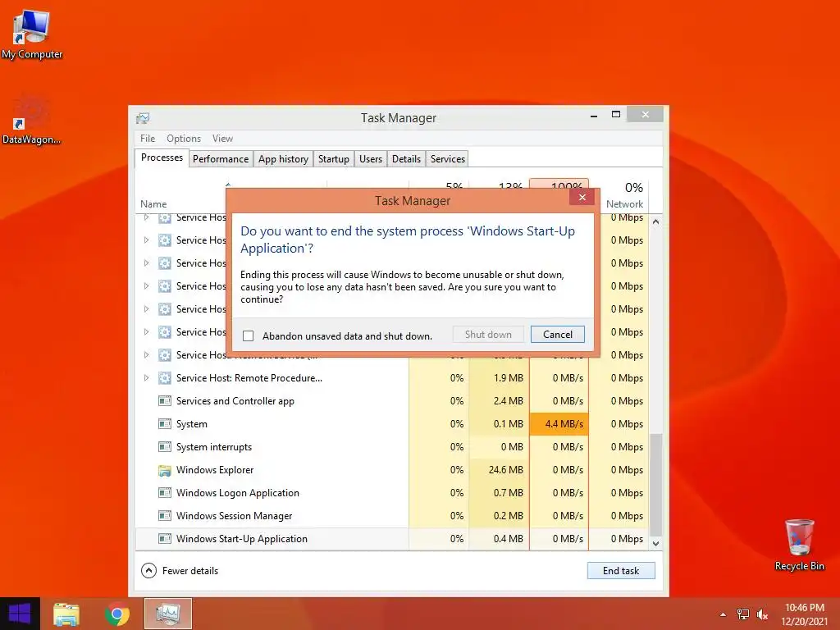Launch Google Chrome from the taskbar
The image size is (840, 630).
pos(117,614)
